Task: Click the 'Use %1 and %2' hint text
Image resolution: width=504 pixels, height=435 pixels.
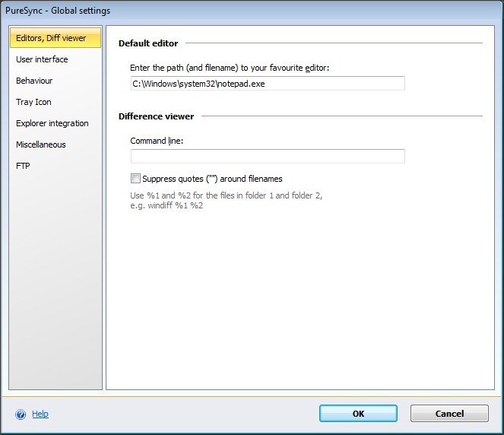Action: pos(227,200)
